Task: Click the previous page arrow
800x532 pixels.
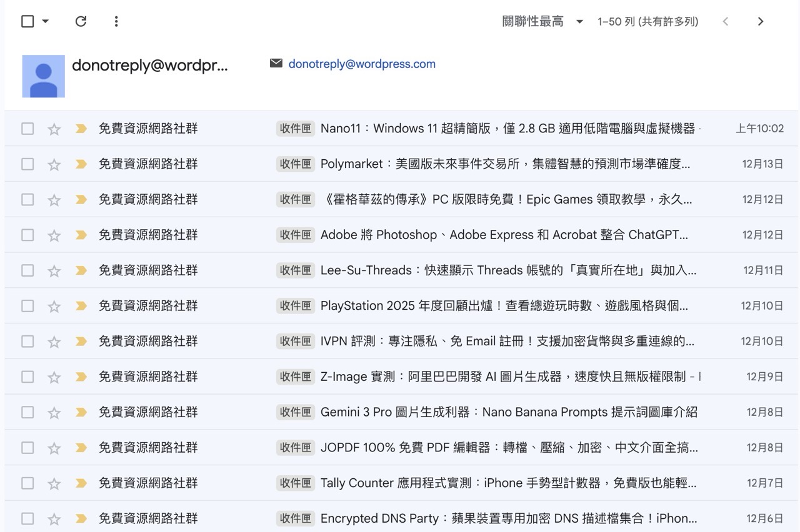Action: pyautogui.click(x=726, y=21)
